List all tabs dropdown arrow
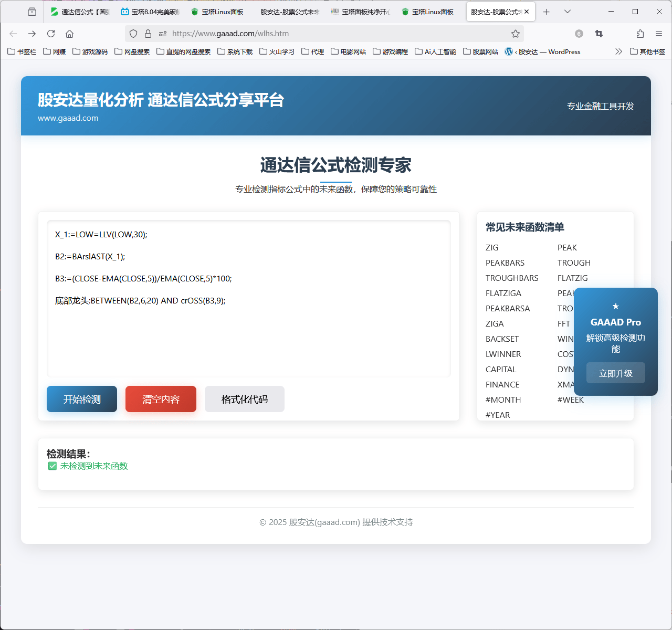The width and height of the screenshot is (672, 630). coord(568,12)
